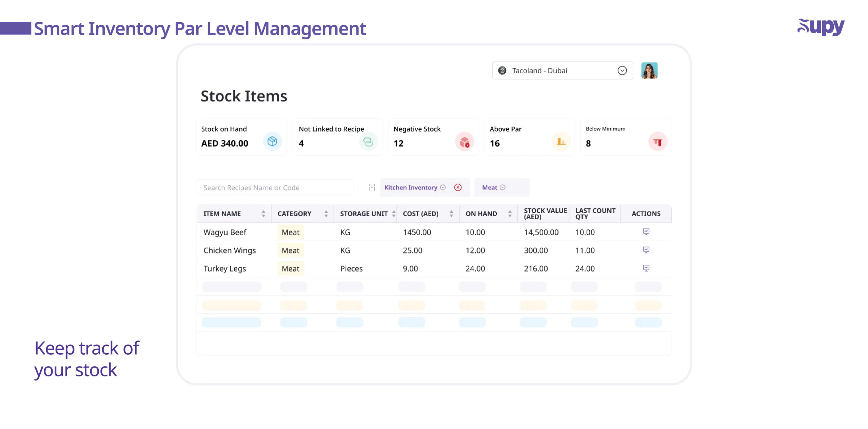Click the Meat tag in Chicken Wings row
The width and height of the screenshot is (868, 429).
291,250
